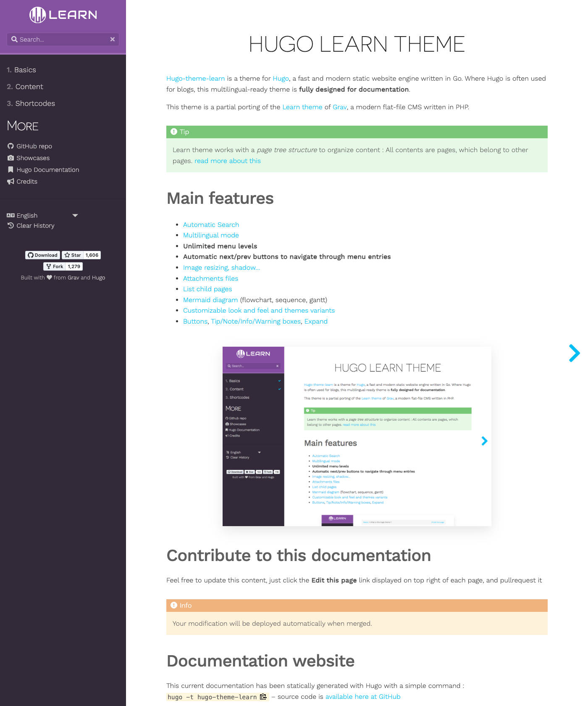Click the Main features heading
Viewport: 588px width, 706px height.
[x=220, y=198]
